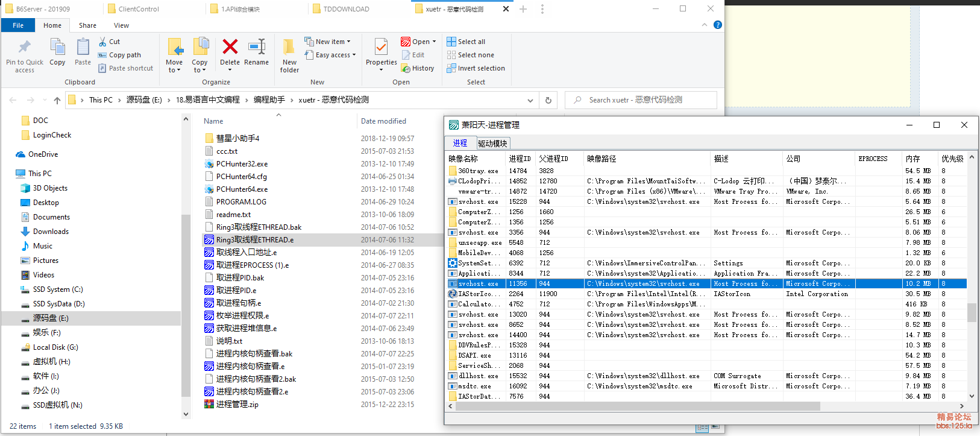This screenshot has height=436, width=980.
Task: Click the Rename icon in ribbon
Action: click(x=257, y=48)
